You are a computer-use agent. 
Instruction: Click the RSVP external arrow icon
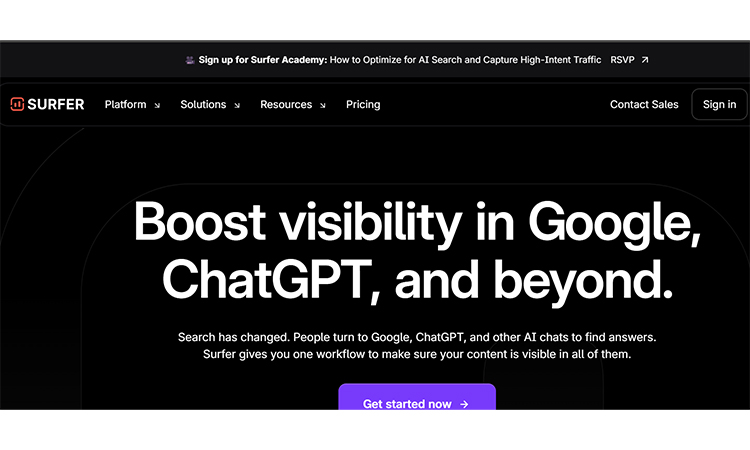(x=645, y=60)
